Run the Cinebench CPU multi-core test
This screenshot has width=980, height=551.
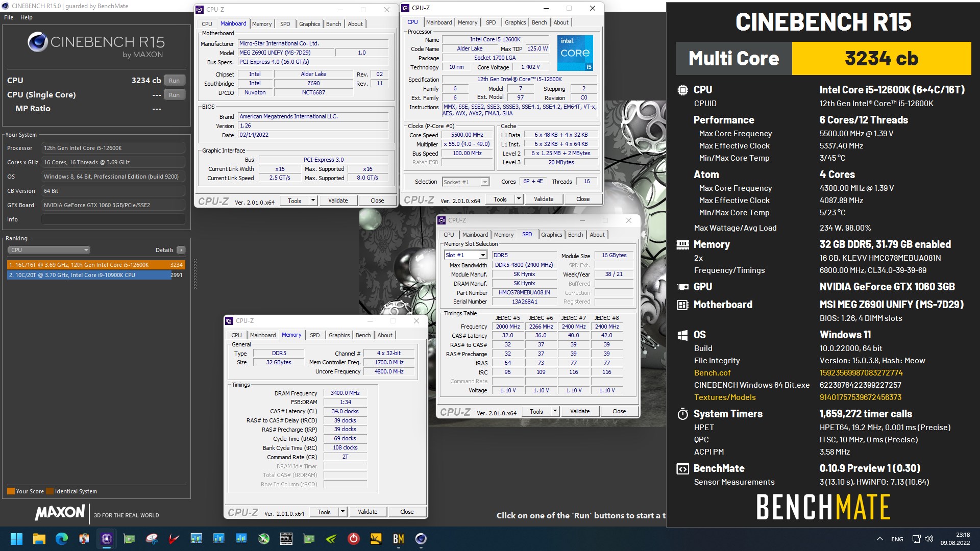pos(174,81)
